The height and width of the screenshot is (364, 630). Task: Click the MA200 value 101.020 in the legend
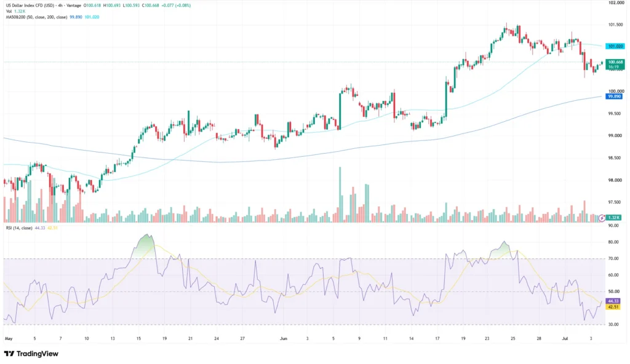point(92,17)
